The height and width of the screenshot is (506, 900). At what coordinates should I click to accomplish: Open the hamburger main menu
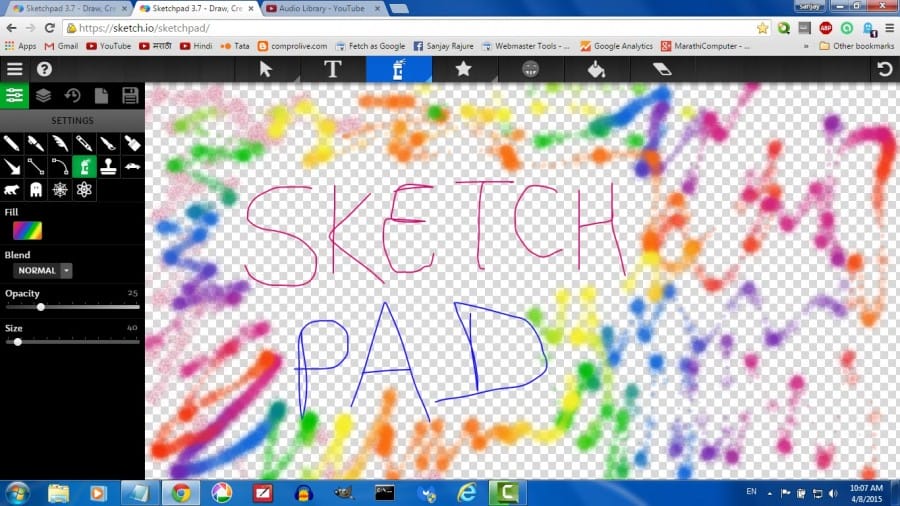14,69
